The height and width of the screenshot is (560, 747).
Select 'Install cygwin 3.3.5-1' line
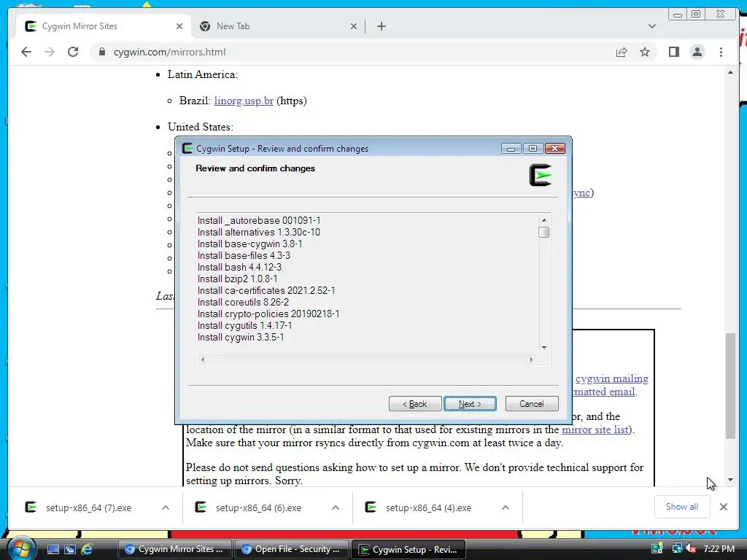click(x=241, y=337)
